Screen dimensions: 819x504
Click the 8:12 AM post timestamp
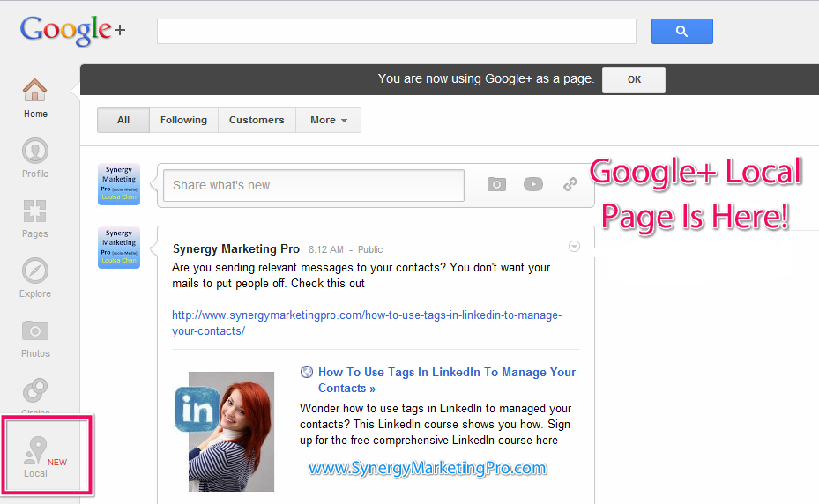(x=326, y=249)
